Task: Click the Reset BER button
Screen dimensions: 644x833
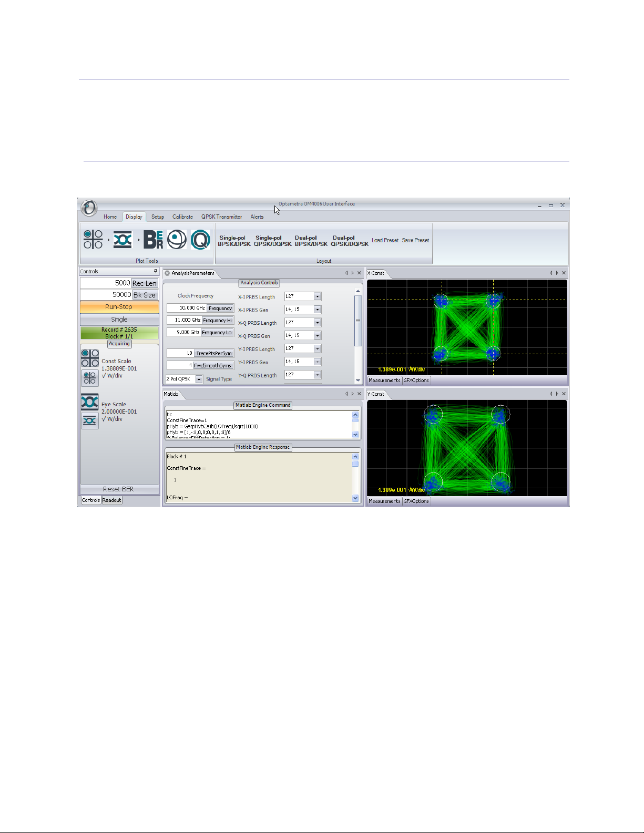Action: [x=119, y=489]
